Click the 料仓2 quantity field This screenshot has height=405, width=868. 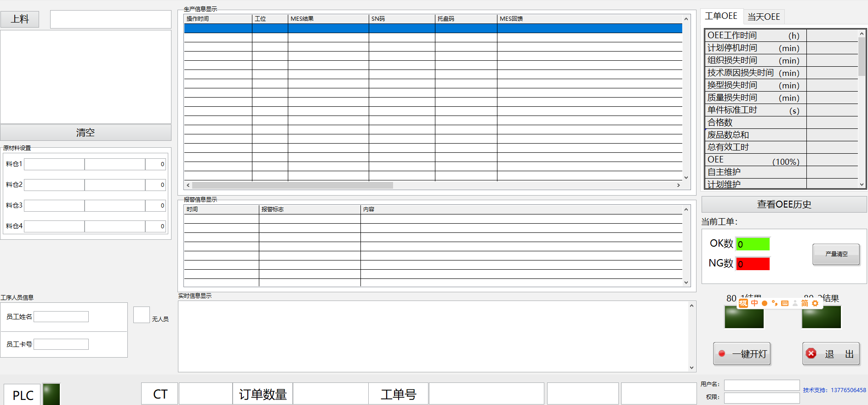click(155, 185)
